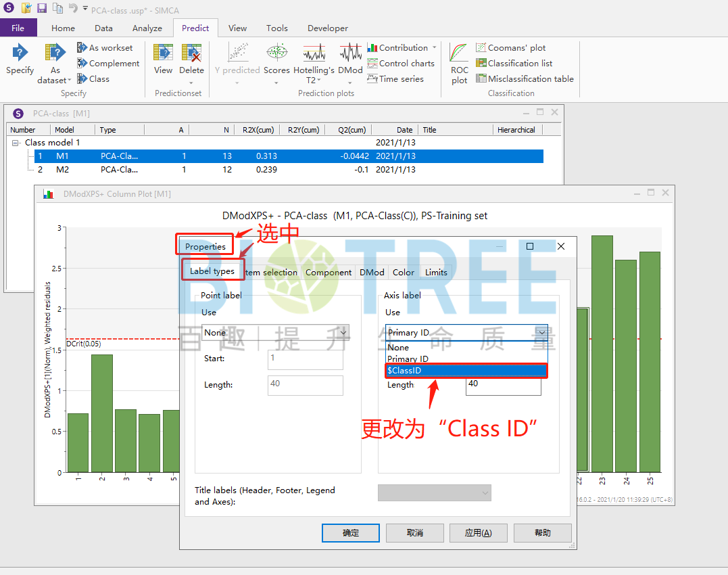Click the 应用(A) button
Screen dimensions: 728x575
click(x=477, y=533)
